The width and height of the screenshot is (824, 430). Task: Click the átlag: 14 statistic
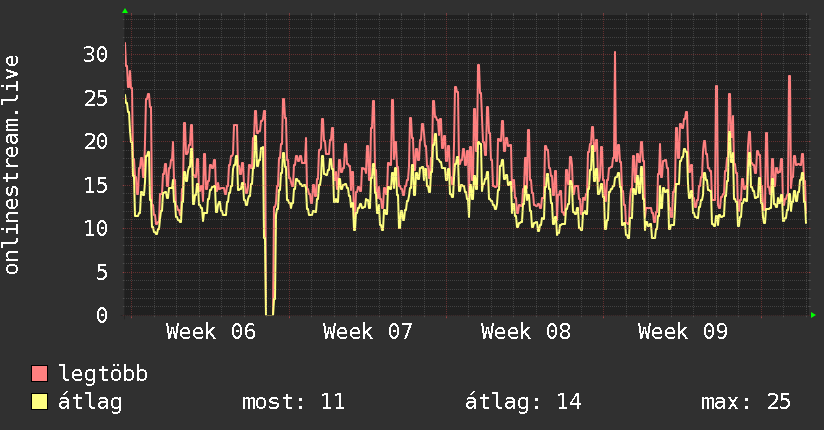click(x=523, y=402)
